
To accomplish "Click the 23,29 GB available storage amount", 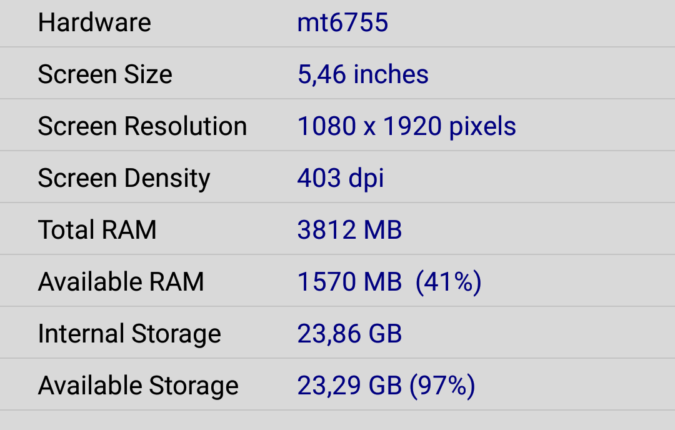I will pos(349,386).
